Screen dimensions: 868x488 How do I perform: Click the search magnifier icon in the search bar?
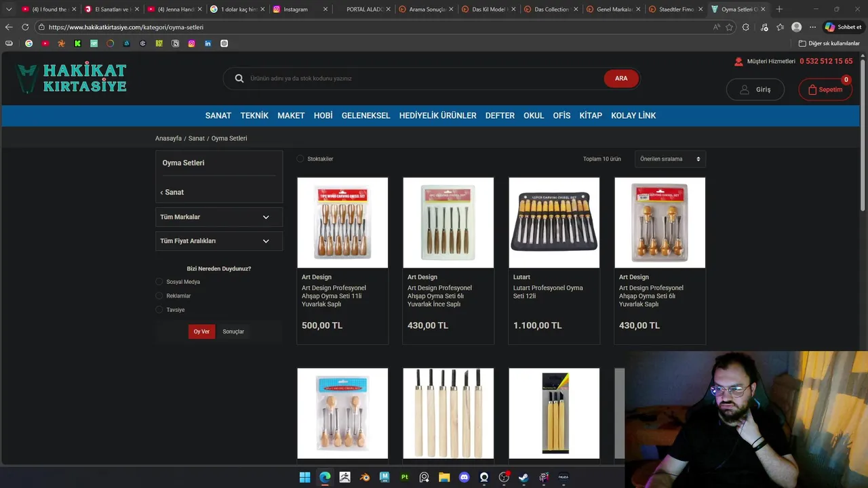[x=239, y=79]
